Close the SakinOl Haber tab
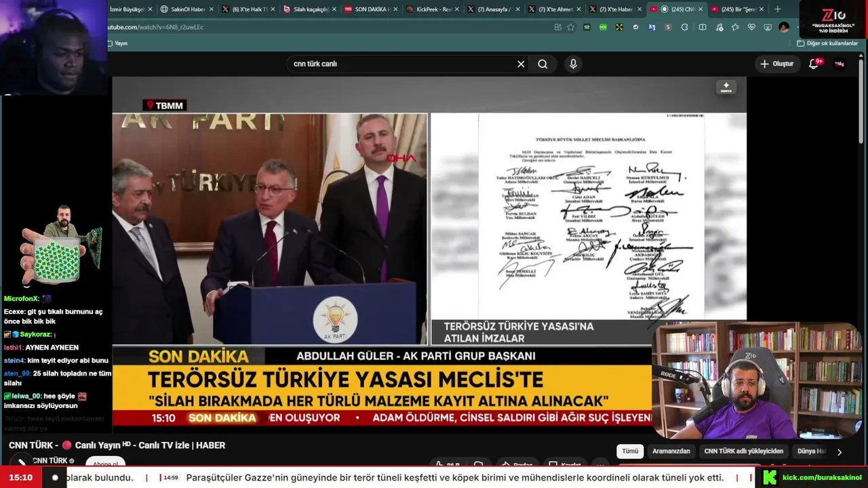The image size is (868, 488). [x=212, y=9]
